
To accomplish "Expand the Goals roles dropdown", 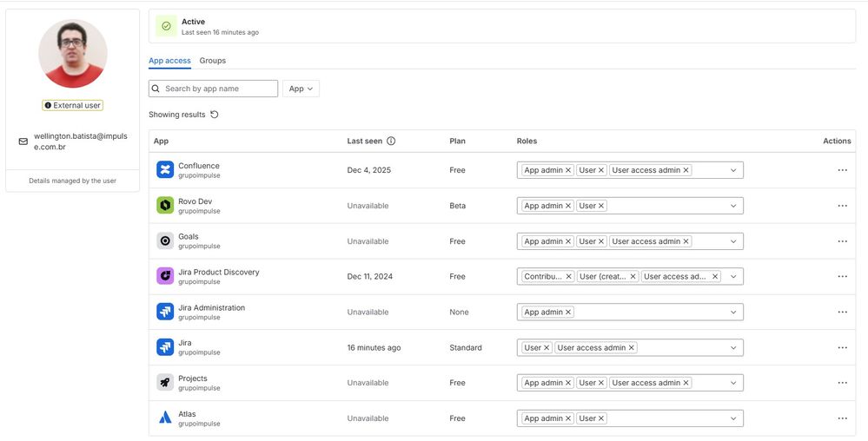I will coord(733,241).
